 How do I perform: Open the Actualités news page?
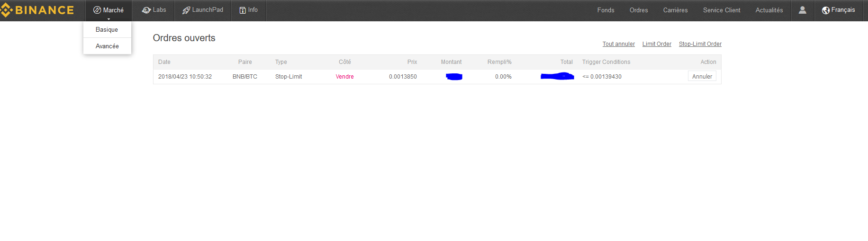pyautogui.click(x=769, y=10)
